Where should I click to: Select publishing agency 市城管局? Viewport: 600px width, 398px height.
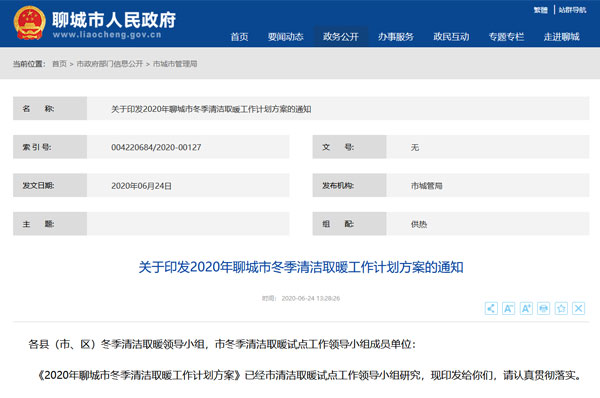pyautogui.click(x=426, y=186)
